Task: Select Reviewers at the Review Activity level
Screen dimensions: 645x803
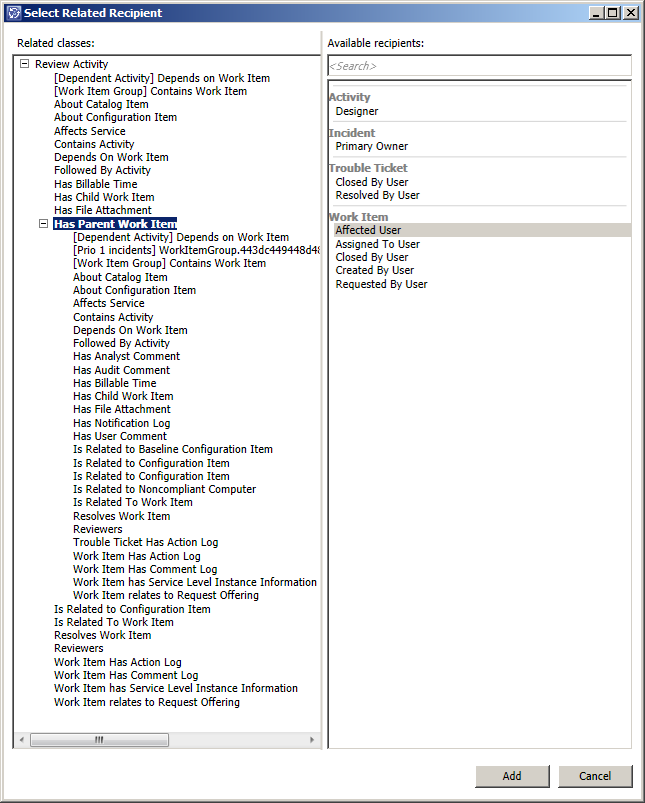Action: [79, 648]
